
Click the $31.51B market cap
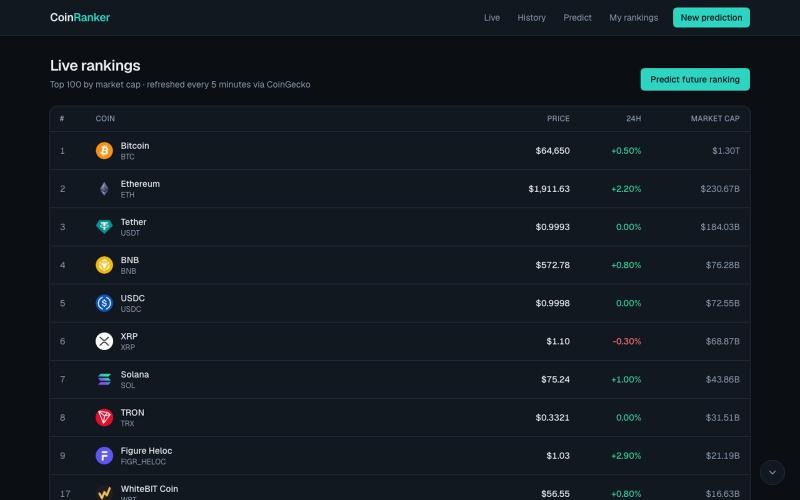(722, 417)
